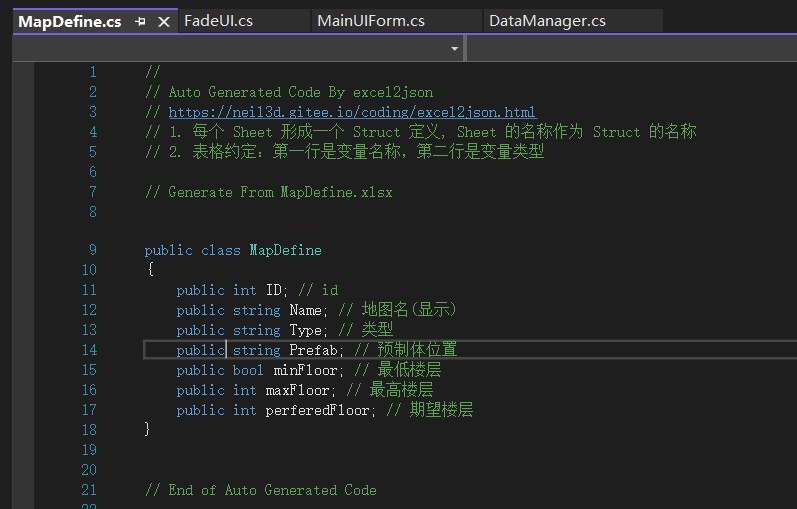Click line number 14 in the gutter
The image size is (797, 509).
click(x=90, y=350)
